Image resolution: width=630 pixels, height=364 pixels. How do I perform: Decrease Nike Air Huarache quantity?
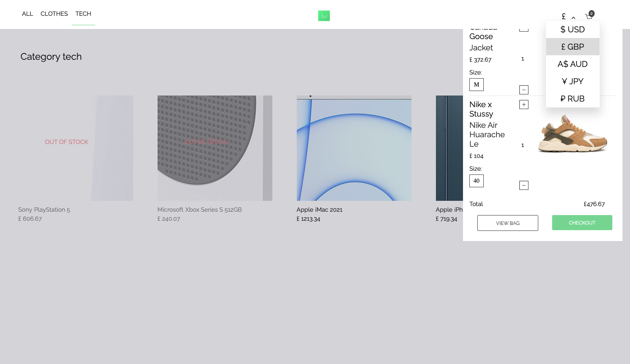[x=524, y=185]
